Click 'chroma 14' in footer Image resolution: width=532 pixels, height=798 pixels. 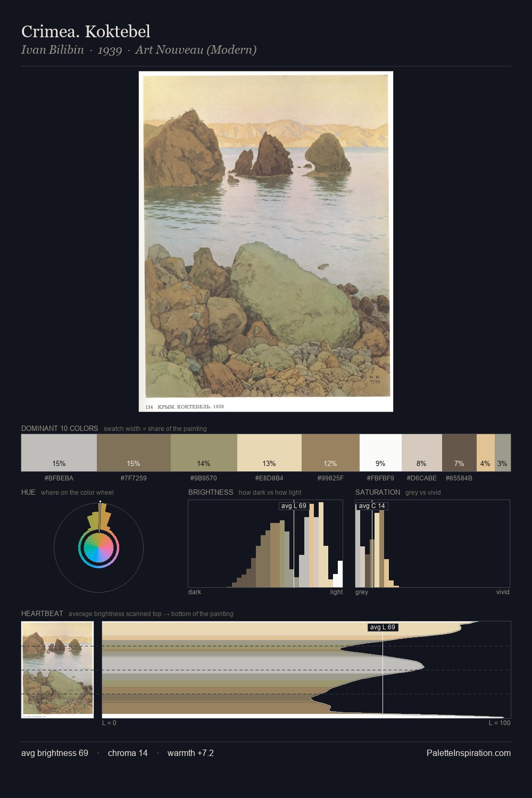click(128, 753)
